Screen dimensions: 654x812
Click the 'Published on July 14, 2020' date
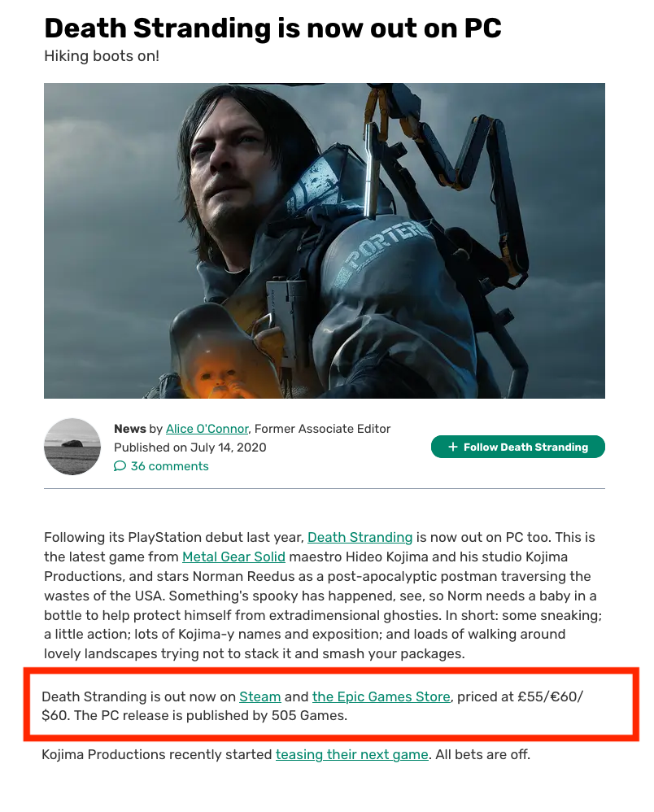190,447
